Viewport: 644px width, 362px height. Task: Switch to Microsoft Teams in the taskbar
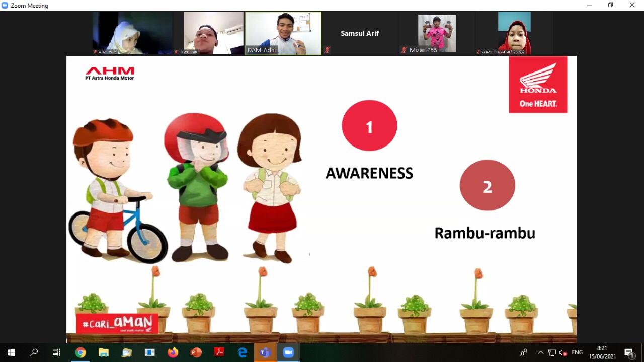[265, 352]
